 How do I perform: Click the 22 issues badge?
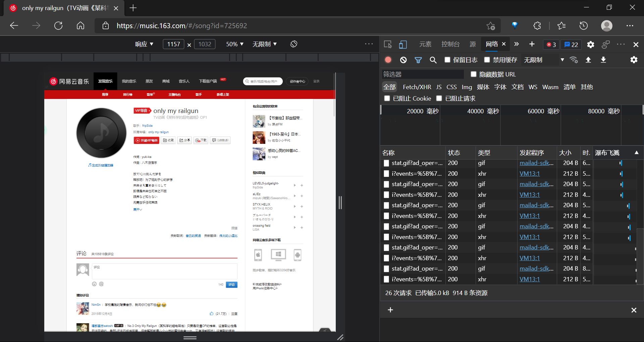click(x=571, y=45)
